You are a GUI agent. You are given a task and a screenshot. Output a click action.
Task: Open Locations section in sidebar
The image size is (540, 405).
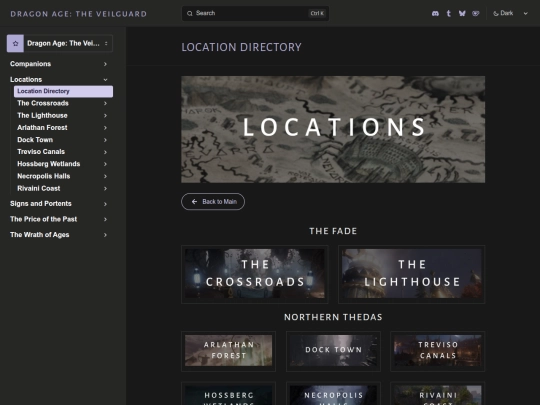[x=26, y=80]
